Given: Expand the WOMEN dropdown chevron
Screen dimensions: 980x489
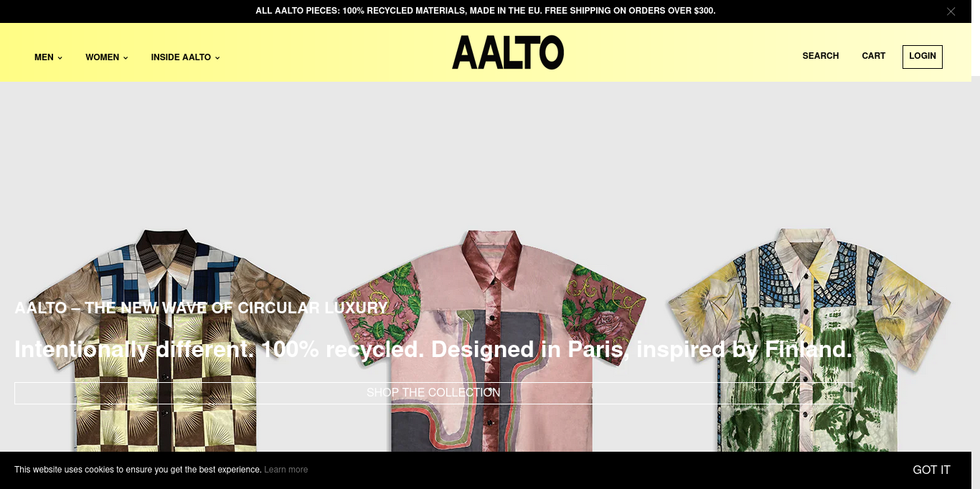Looking at the screenshot, I should (x=126, y=58).
